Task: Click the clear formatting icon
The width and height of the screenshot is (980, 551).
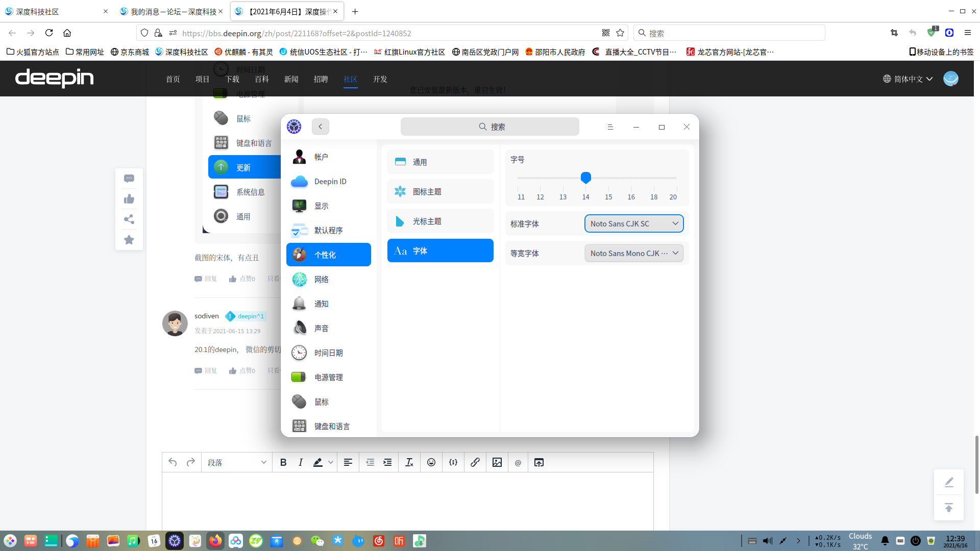Action: (409, 462)
